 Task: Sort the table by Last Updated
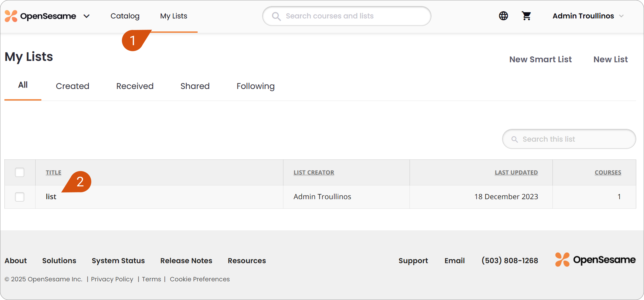tap(516, 172)
